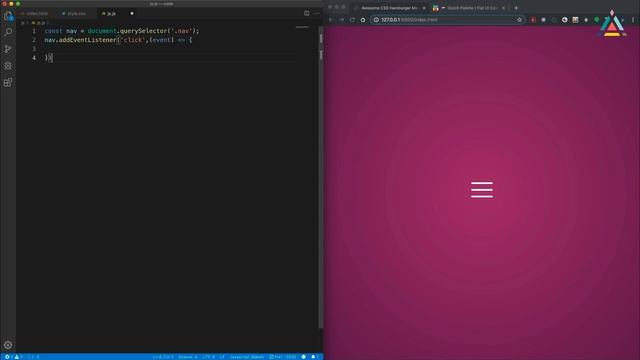Open the Extensions view
The width and height of the screenshot is (640, 360).
tap(8, 82)
